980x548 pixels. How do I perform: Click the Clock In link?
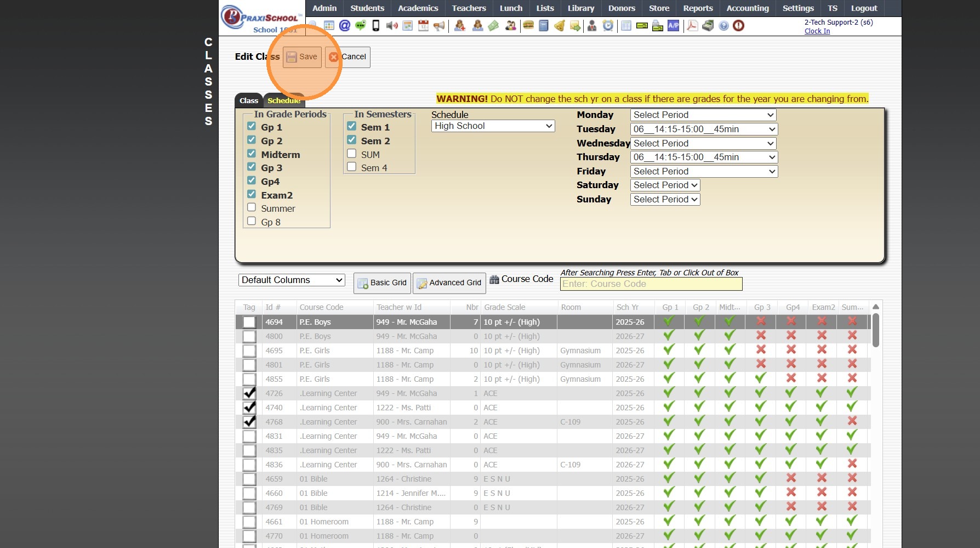coord(817,31)
